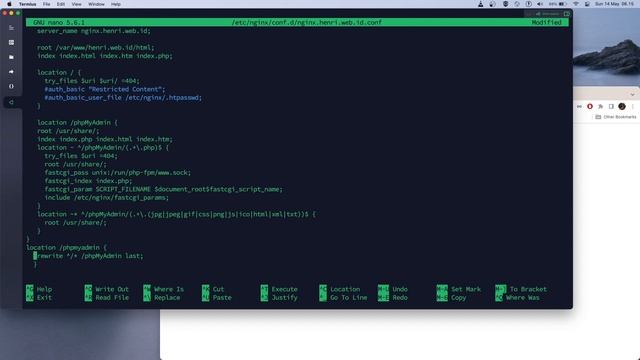Image resolution: width=640 pixels, height=360 pixels.
Task: Click the "Paste" shortcut label in nano
Action: [x=222, y=298]
